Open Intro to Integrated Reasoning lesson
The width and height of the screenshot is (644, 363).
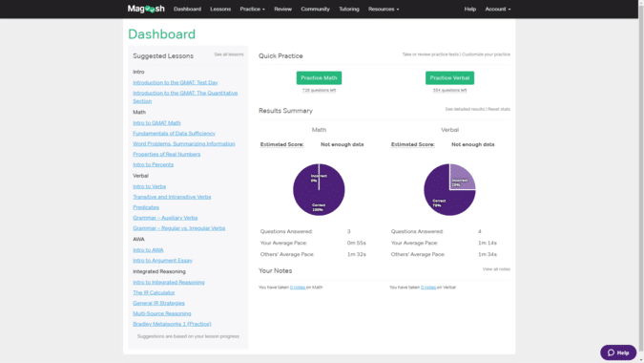click(x=169, y=283)
